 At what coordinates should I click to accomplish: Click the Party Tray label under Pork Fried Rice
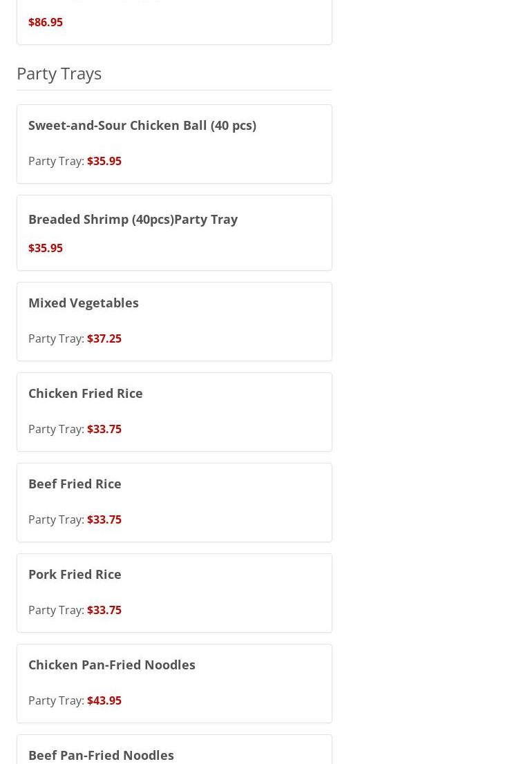click(x=55, y=610)
